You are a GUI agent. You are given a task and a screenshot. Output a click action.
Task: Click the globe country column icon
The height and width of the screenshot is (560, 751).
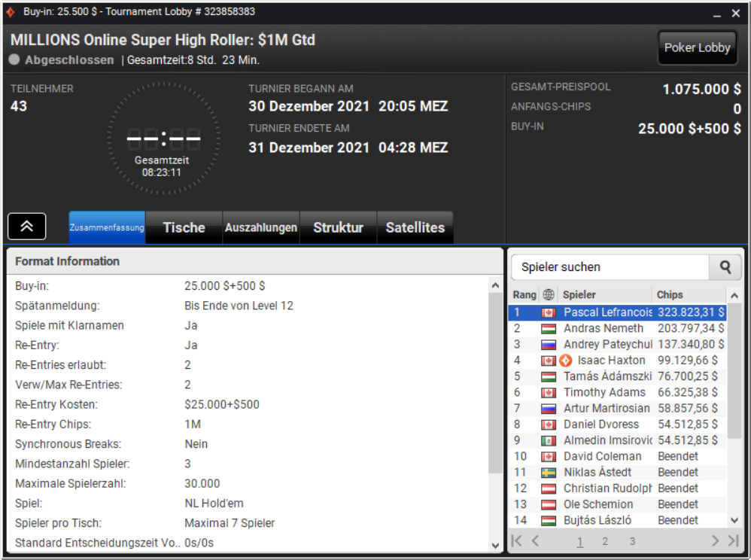549,294
